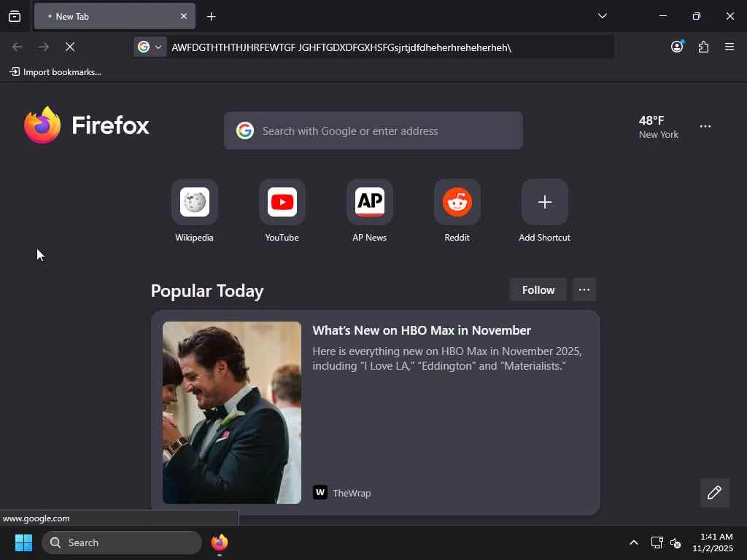Click into the address bar text
The height and width of the screenshot is (560, 747).
tap(341, 47)
